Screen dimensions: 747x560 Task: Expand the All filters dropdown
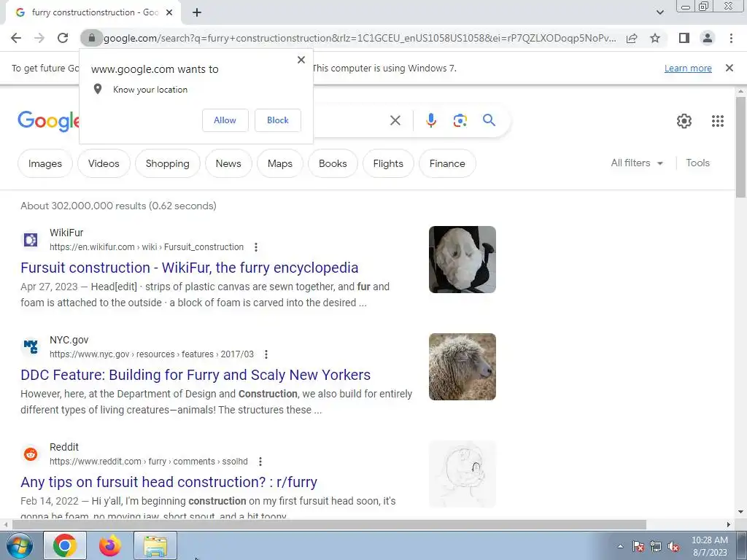tap(637, 163)
